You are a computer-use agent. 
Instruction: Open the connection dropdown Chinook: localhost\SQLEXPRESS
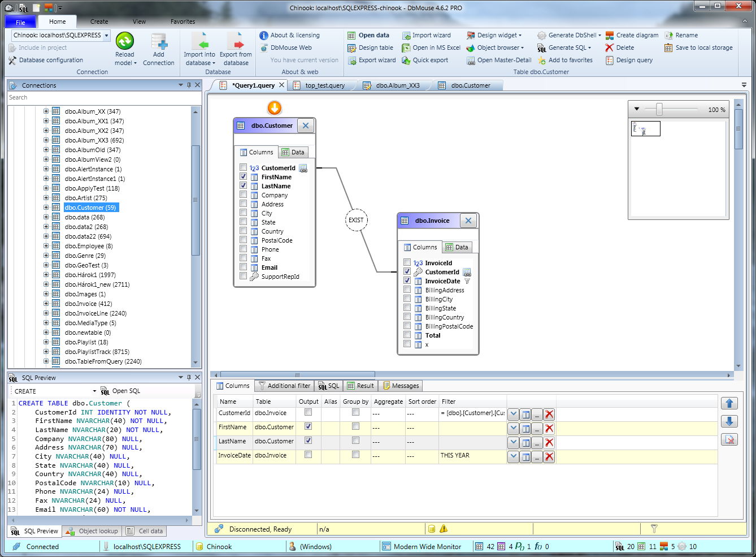[x=106, y=35]
